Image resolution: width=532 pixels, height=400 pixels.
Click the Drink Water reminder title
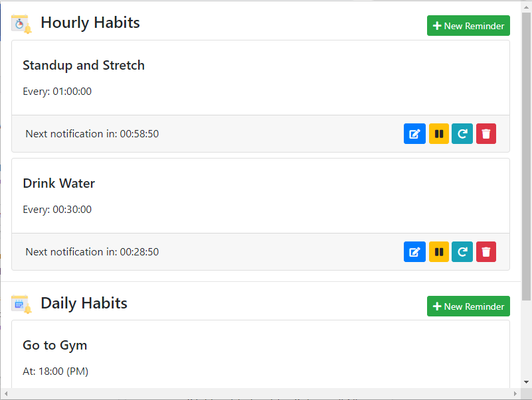click(x=59, y=184)
